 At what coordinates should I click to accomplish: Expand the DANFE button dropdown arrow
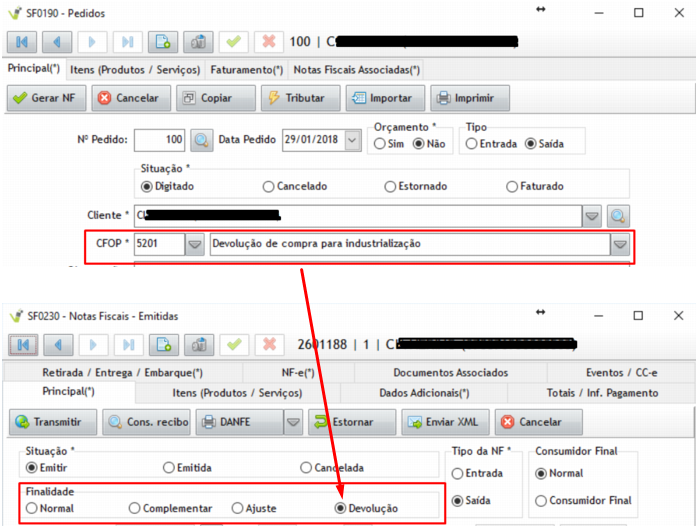tap(291, 422)
